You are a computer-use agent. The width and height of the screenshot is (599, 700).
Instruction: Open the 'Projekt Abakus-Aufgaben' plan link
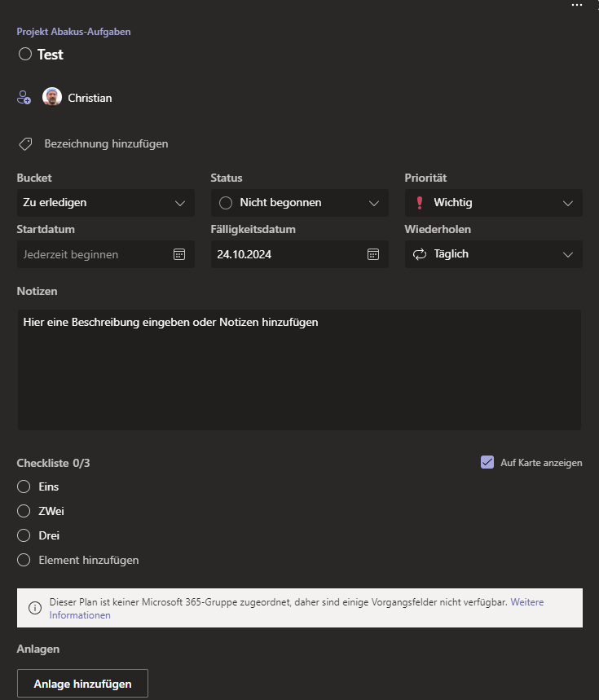[73, 32]
